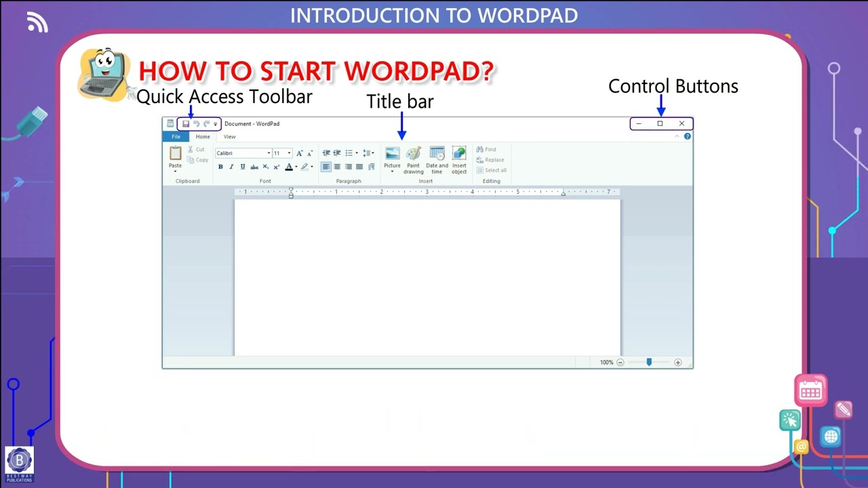Minimize the WordPad window
868x488 pixels.
(x=638, y=124)
